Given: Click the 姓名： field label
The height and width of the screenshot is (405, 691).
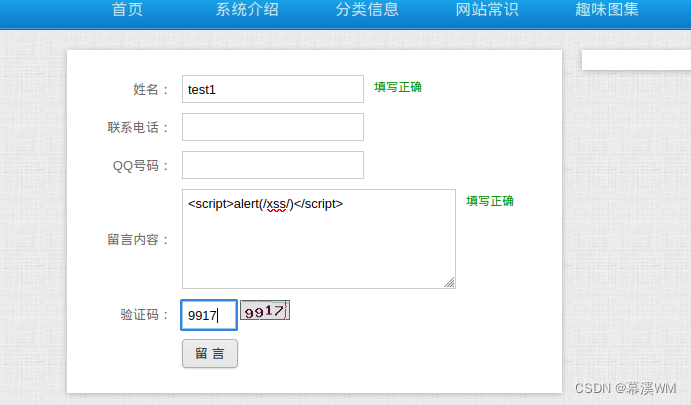Looking at the screenshot, I should click(x=152, y=89).
